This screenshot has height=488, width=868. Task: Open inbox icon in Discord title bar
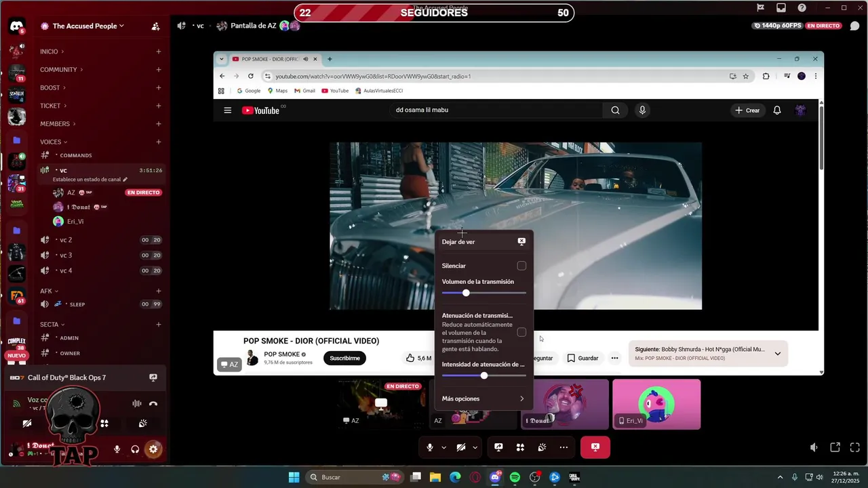[x=781, y=8]
